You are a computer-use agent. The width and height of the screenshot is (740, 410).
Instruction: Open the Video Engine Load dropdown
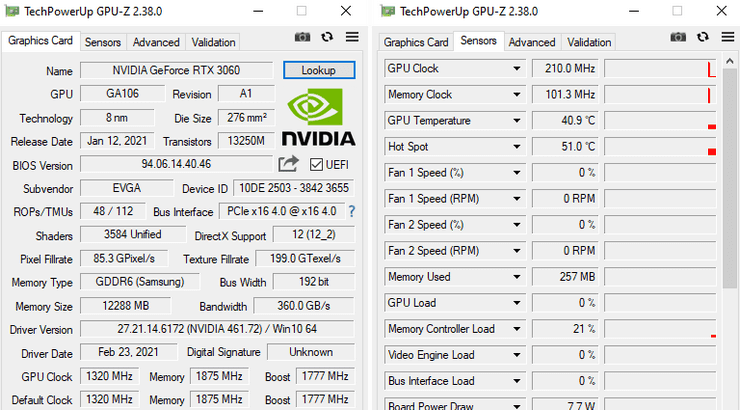tap(517, 355)
